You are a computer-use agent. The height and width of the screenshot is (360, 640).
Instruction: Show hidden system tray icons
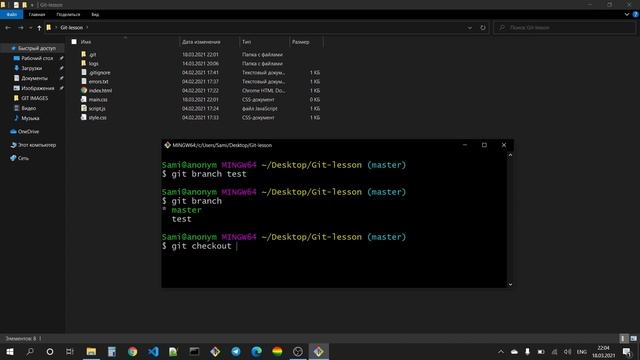(501, 351)
